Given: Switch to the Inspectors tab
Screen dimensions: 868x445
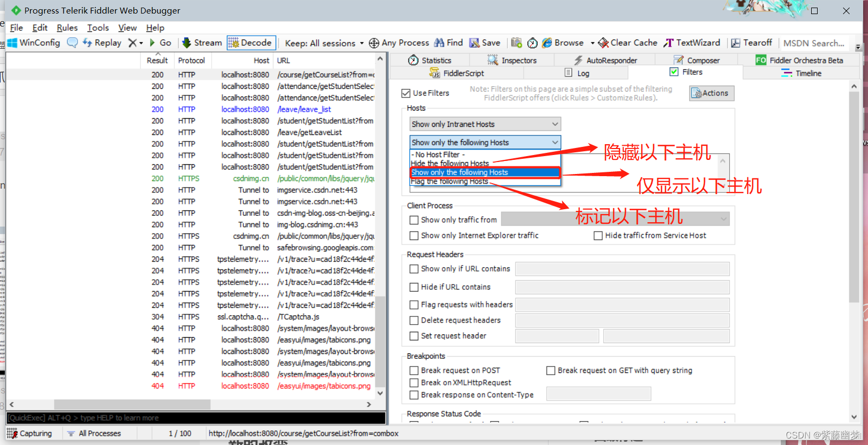Looking at the screenshot, I should [512, 60].
